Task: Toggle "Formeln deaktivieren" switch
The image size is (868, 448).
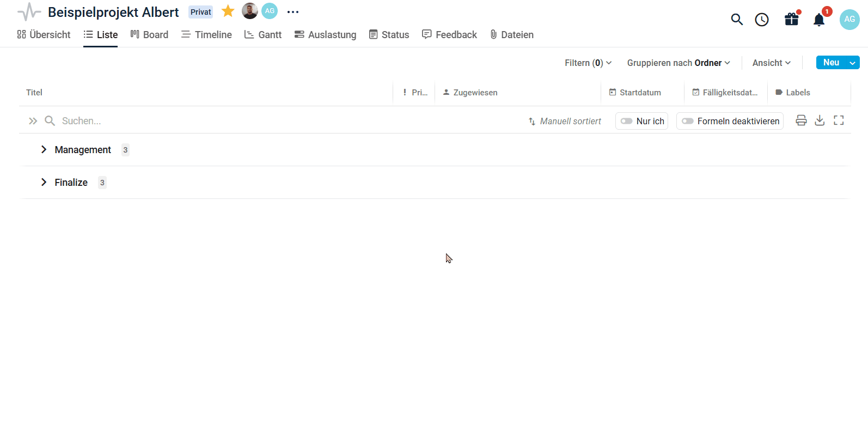Action: 688,121
